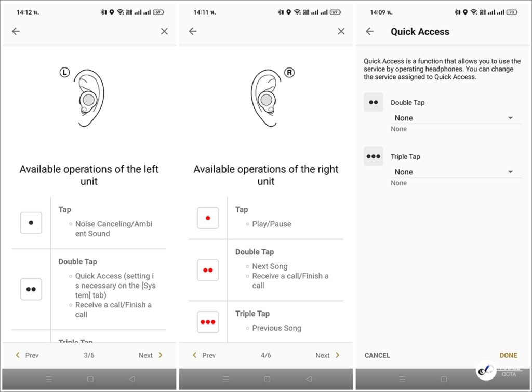Click the 'Next Song' operation text
532x392 pixels.
[x=270, y=266]
